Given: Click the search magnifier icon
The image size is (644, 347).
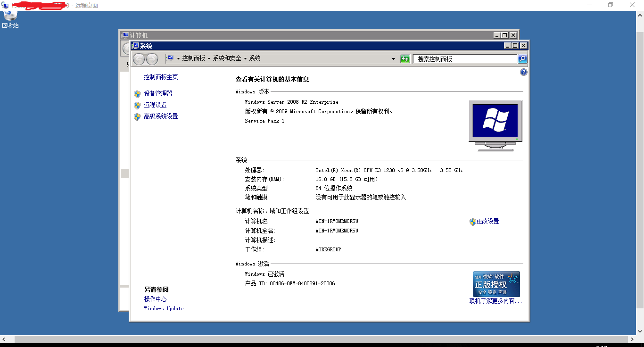Looking at the screenshot, I should click(x=522, y=59).
